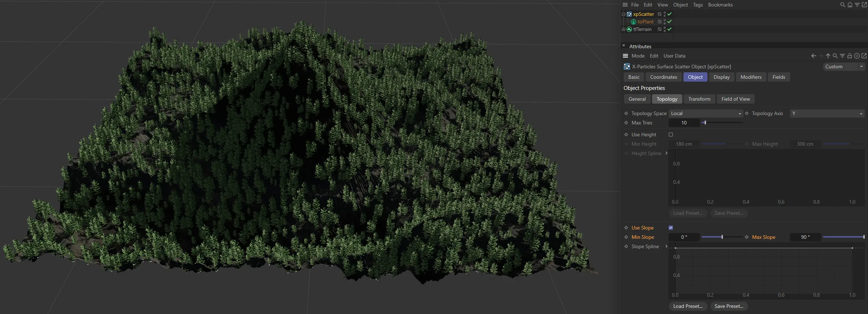Click the toPlant object icon
Image resolution: width=868 pixels, height=314 pixels.
tap(634, 22)
